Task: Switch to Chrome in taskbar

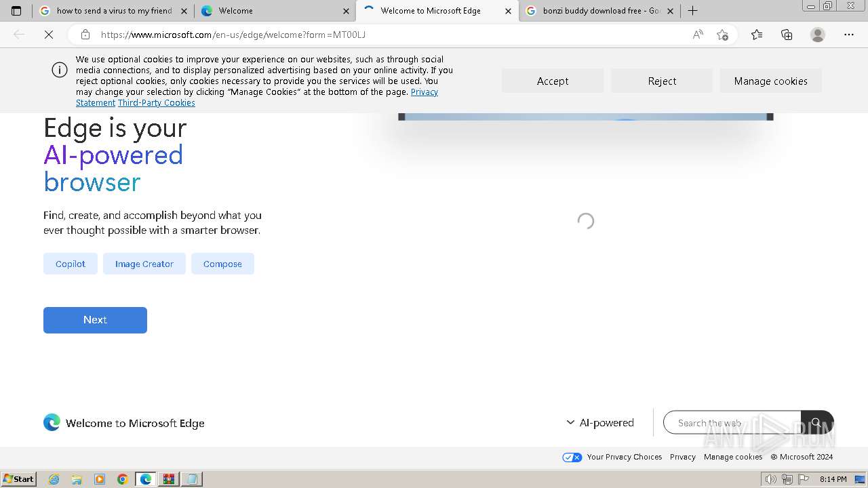Action: coord(123,479)
